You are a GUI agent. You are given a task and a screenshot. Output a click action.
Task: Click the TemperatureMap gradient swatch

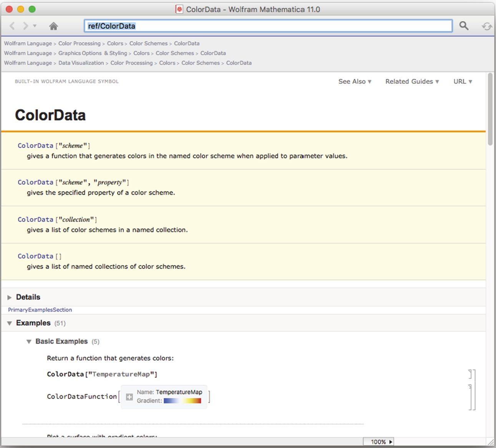182,401
